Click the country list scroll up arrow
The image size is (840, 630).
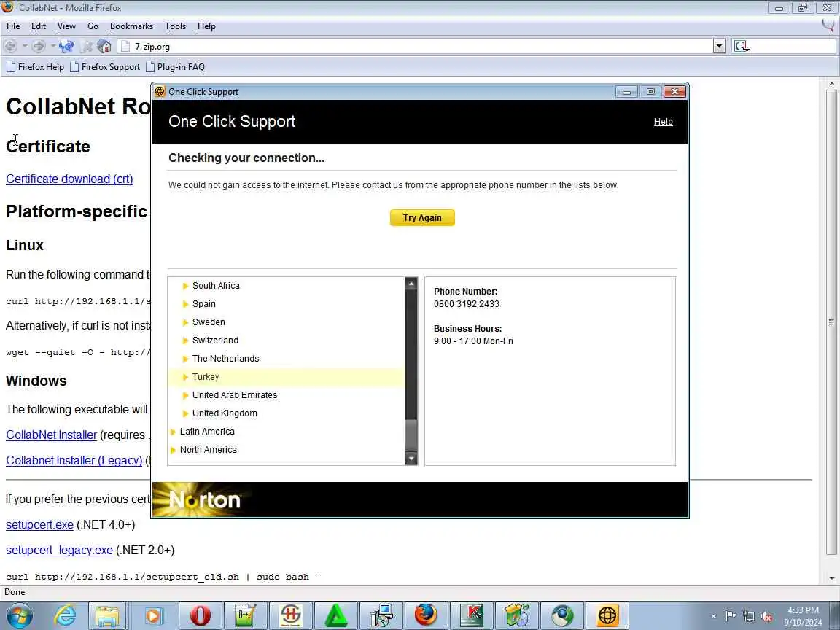click(x=411, y=284)
